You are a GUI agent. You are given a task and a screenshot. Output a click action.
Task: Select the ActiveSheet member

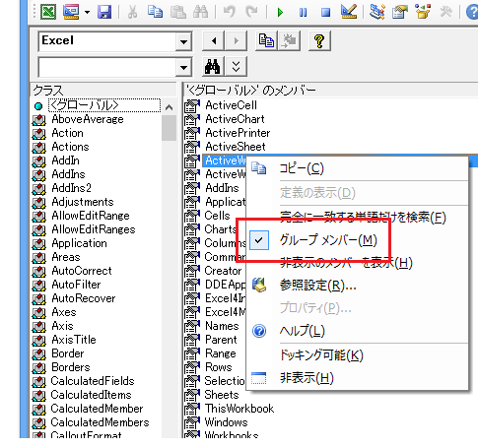pyautogui.click(x=236, y=147)
